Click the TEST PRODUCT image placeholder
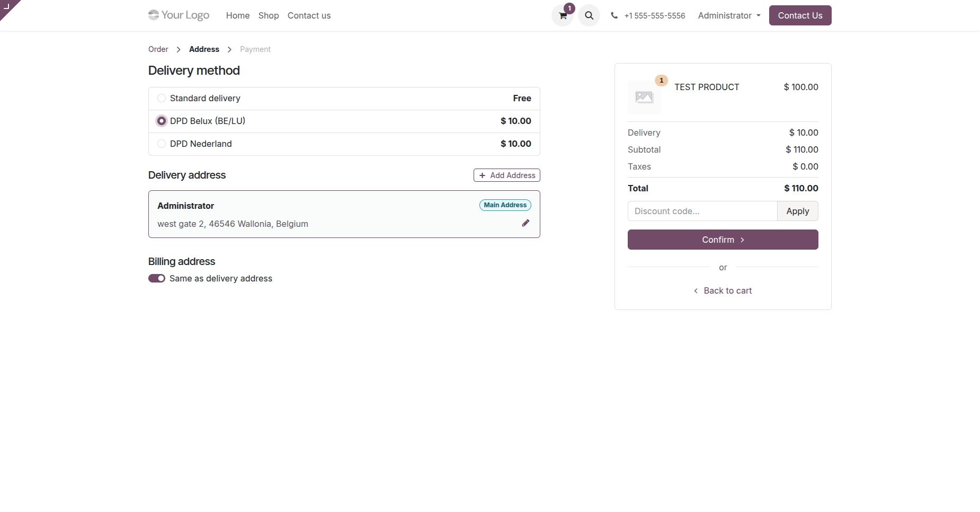This screenshot has height=512, width=980. [x=644, y=98]
